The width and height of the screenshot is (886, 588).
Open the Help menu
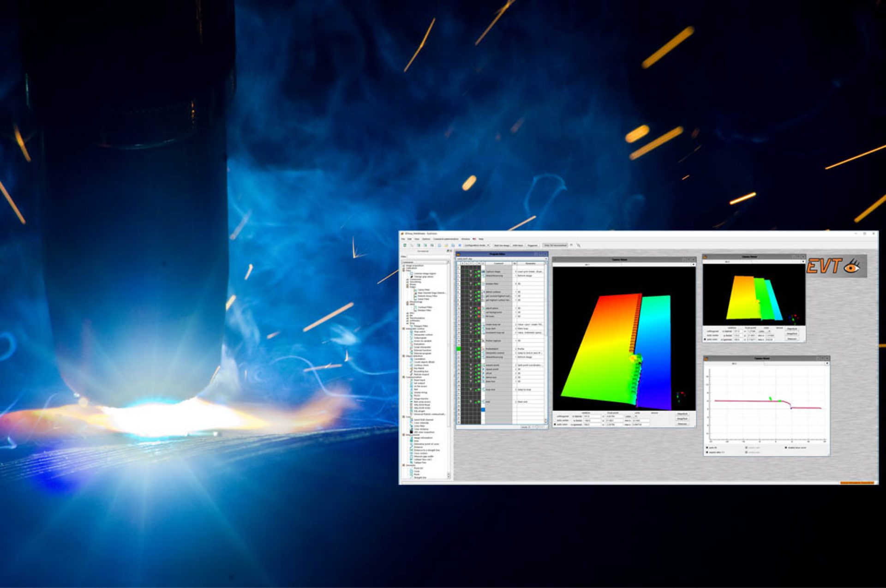click(x=481, y=239)
